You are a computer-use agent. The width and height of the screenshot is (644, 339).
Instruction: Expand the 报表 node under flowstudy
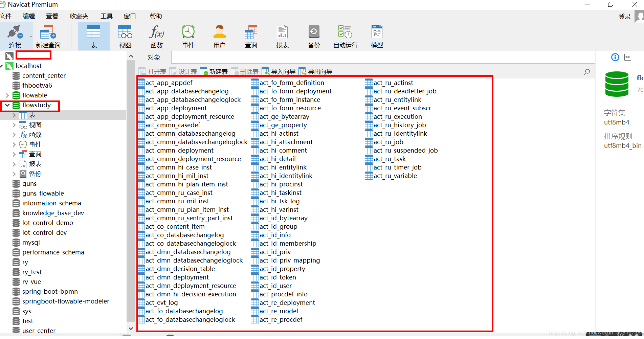pyautogui.click(x=14, y=164)
